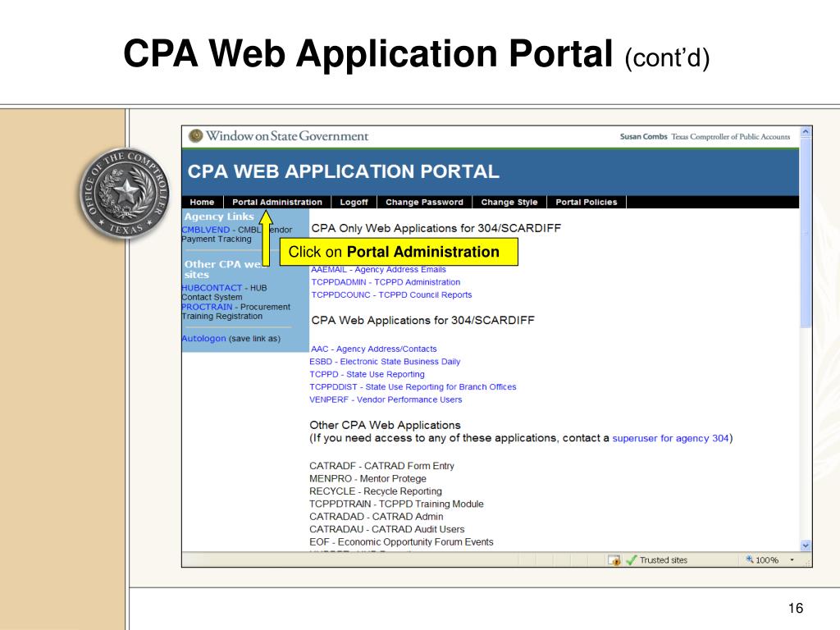Click the scrollbar down arrow
This screenshot has height=630, width=840.
click(806, 546)
